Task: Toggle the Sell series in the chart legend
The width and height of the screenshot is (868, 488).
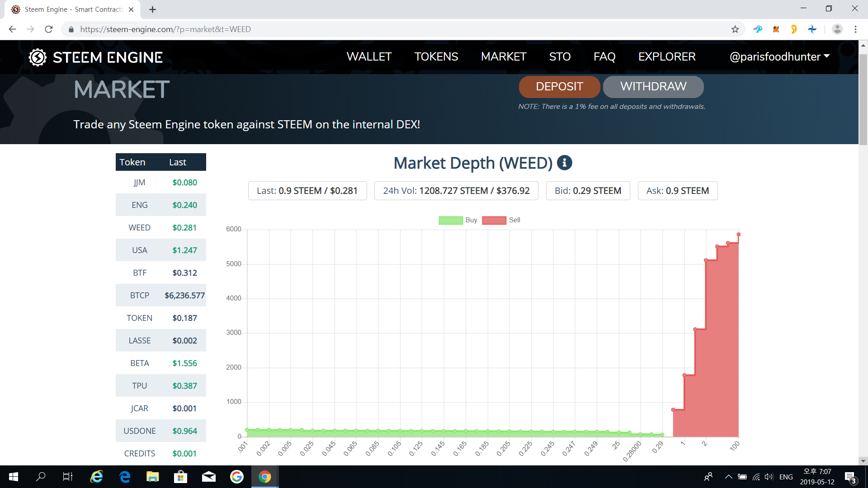Action: (x=501, y=220)
